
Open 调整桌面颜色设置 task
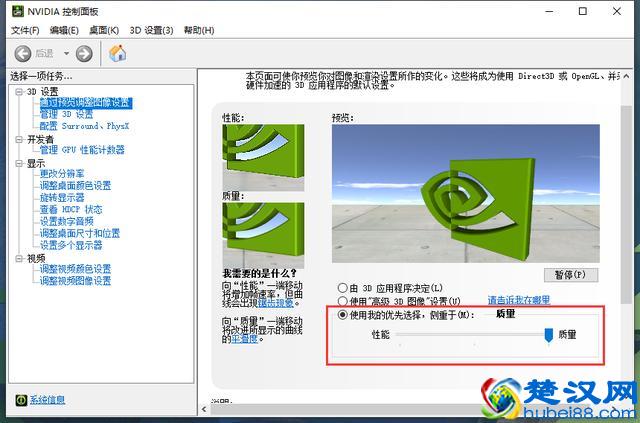point(75,186)
